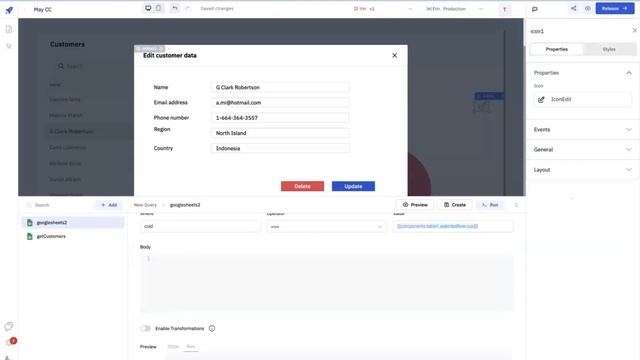Switch to desktop canvas view
Image resolution: width=640 pixels, height=360 pixels.
(x=148, y=8)
